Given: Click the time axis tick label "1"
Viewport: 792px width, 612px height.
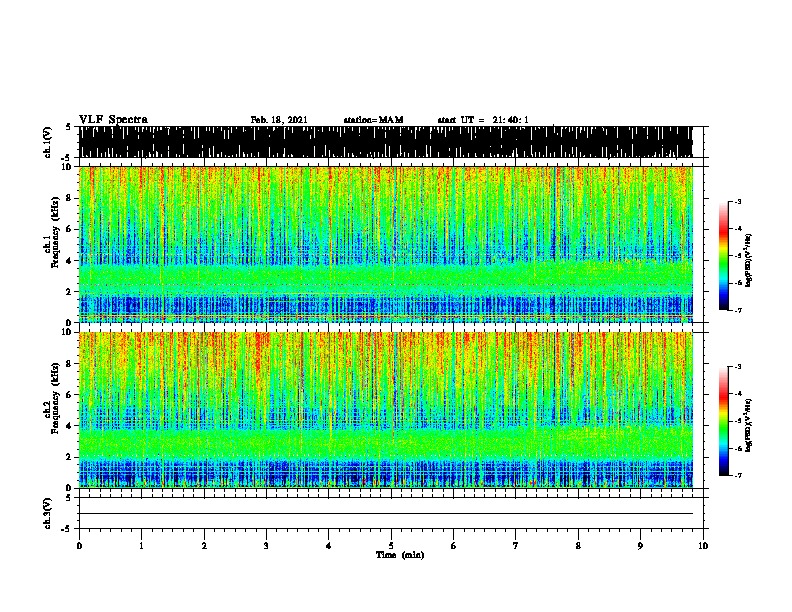Looking at the screenshot, I should click(141, 546).
